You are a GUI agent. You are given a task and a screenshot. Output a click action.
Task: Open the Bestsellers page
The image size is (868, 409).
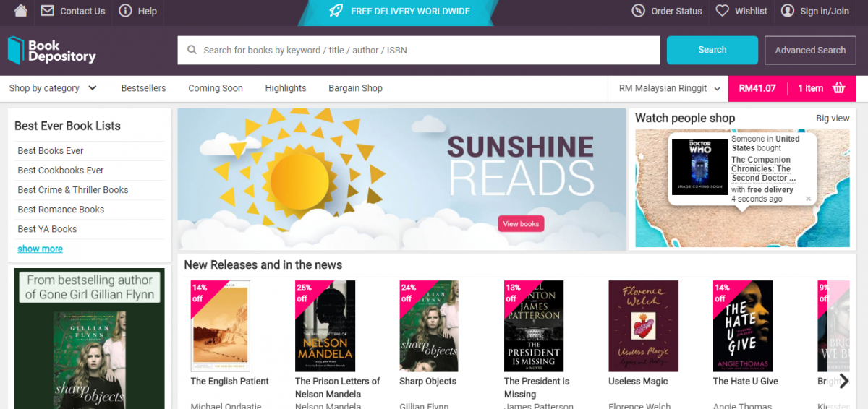[x=143, y=88]
